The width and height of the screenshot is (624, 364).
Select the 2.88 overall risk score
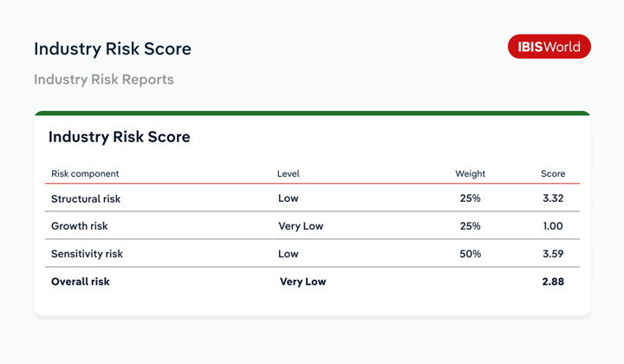click(553, 282)
